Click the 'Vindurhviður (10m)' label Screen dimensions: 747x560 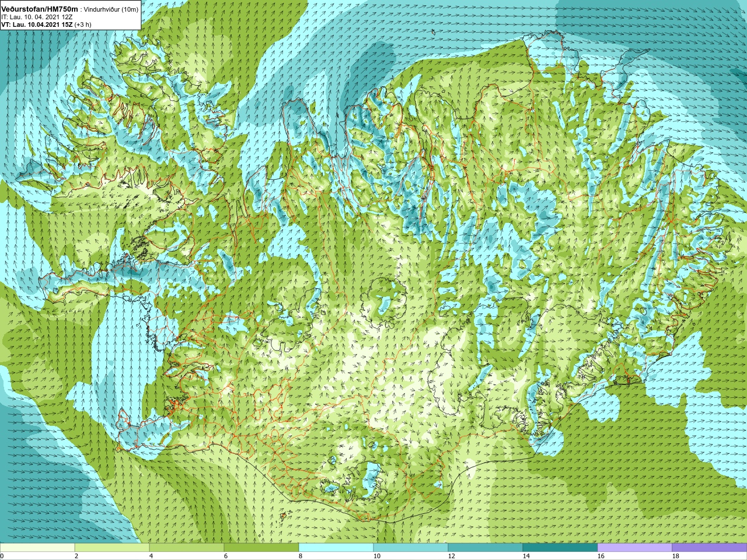(x=111, y=9)
